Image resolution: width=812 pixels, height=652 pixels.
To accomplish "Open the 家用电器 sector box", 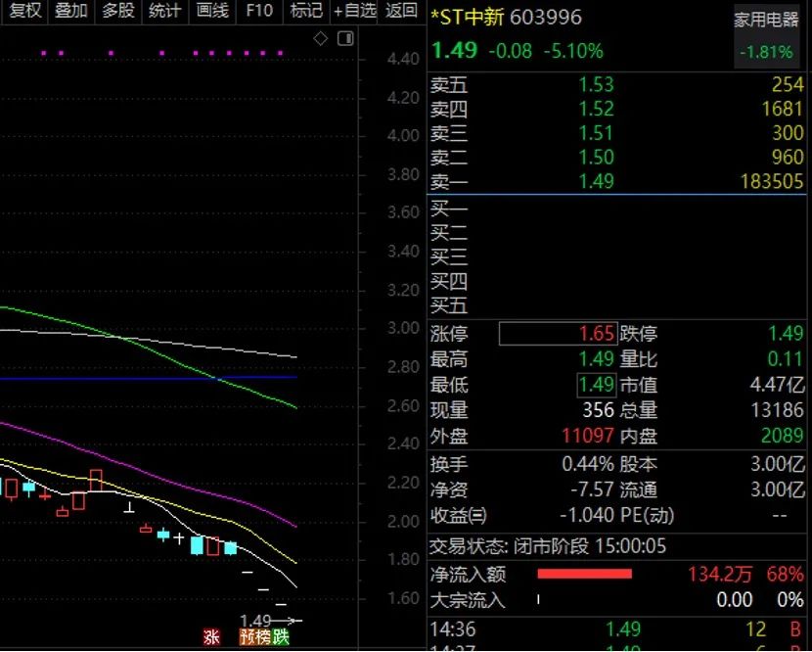I will [766, 36].
